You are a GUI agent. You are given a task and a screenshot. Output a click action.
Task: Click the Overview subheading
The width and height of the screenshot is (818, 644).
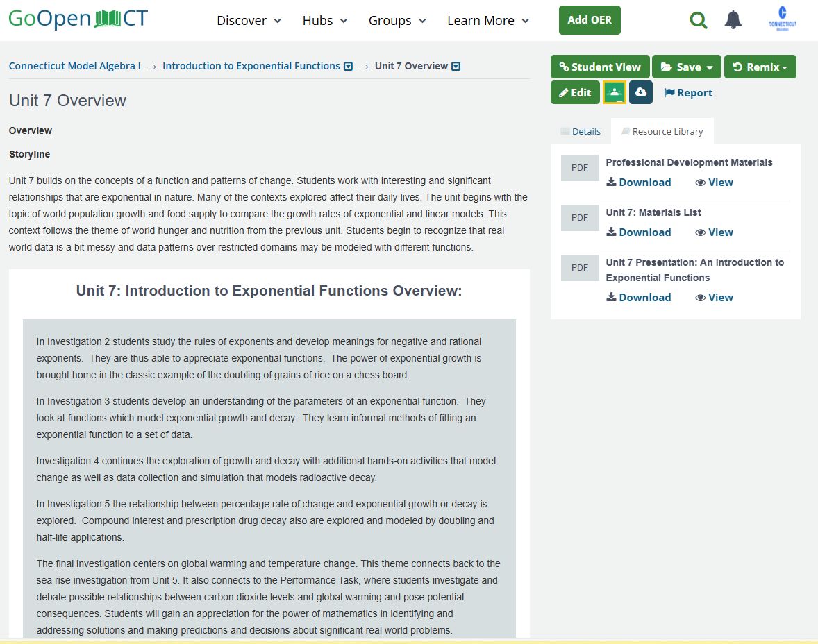coord(31,131)
